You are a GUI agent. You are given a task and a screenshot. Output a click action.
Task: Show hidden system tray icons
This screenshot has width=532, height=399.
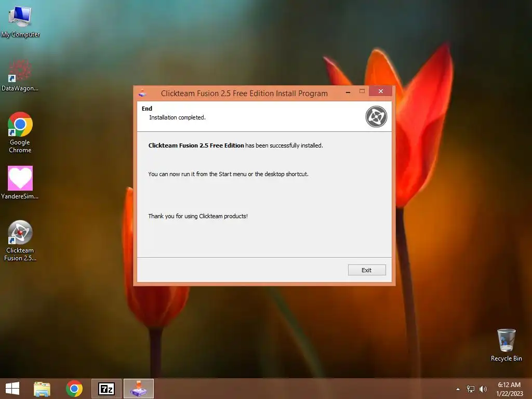[x=458, y=389]
